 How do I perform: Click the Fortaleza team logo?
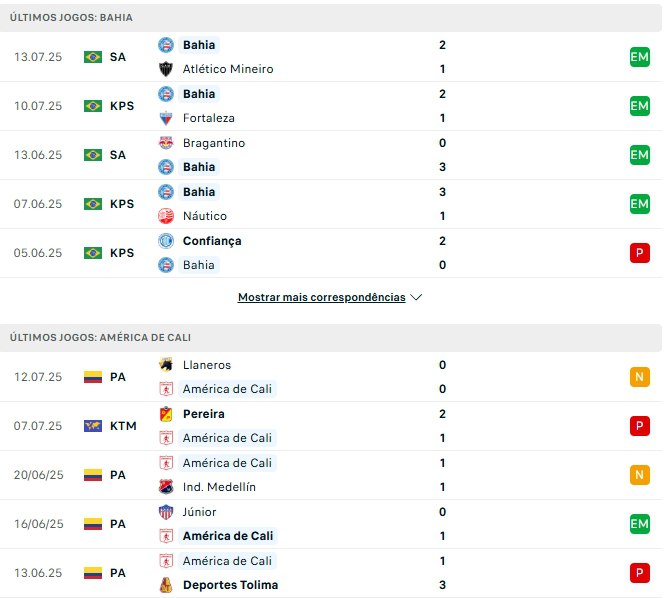[x=166, y=118]
